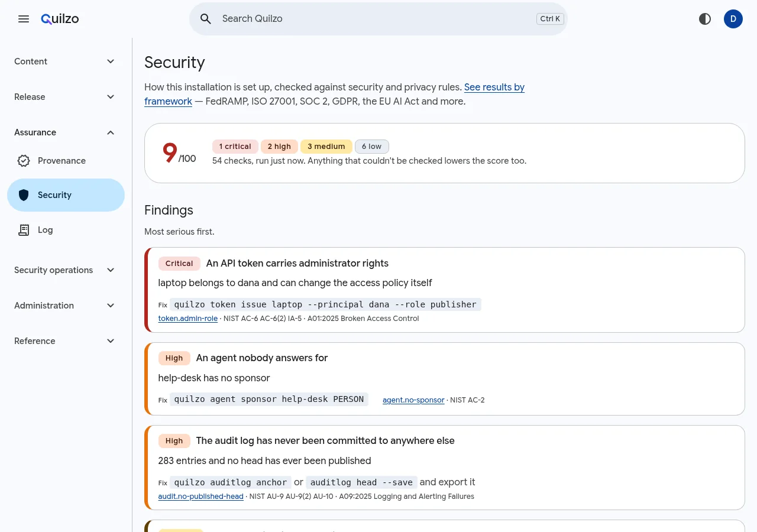
Task: Click the auditlog head --save command
Action: pos(361,482)
